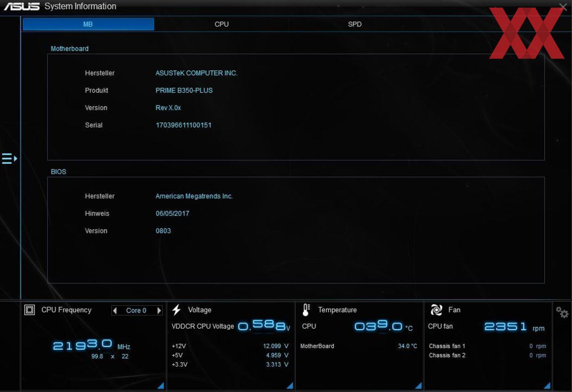Expand Voltage panel corner triangle
This screenshot has width=572, height=392.
[290, 386]
